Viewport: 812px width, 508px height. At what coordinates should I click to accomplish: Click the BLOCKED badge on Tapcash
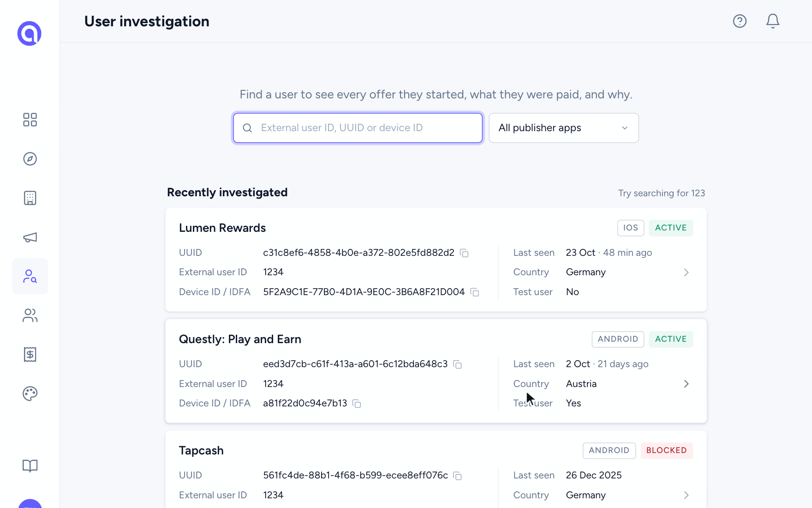667,450
